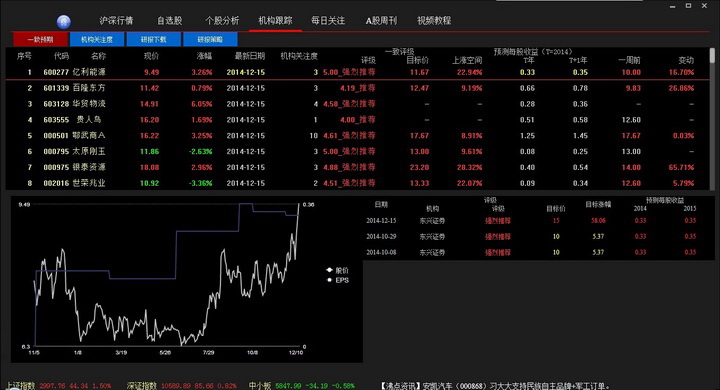Close the application window

(704, 6)
